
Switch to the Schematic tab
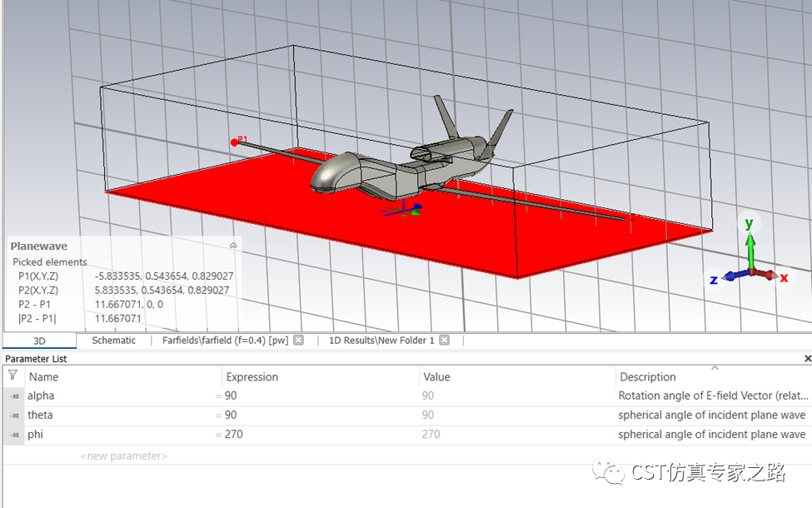tap(113, 341)
